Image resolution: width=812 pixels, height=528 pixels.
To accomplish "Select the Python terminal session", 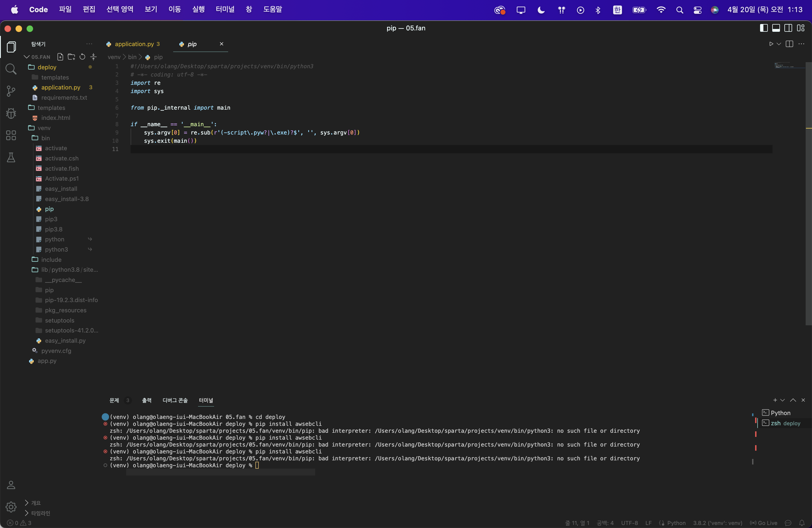I will click(780, 413).
